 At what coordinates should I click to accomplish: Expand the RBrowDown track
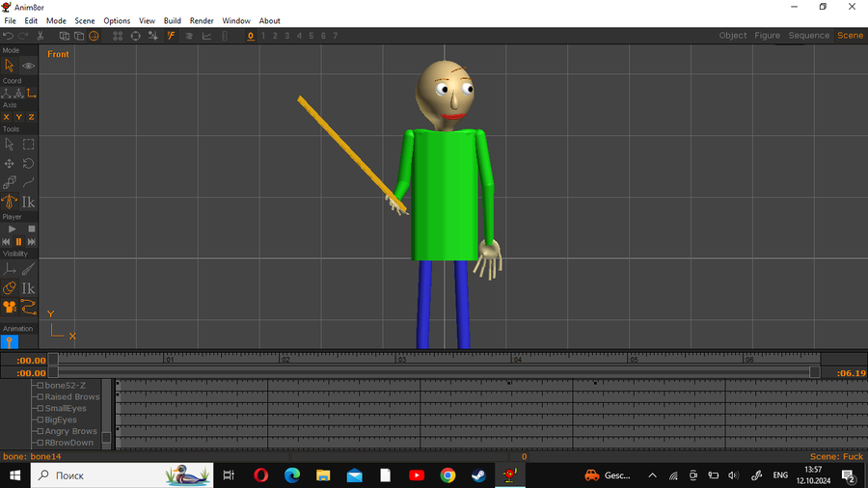tap(40, 443)
